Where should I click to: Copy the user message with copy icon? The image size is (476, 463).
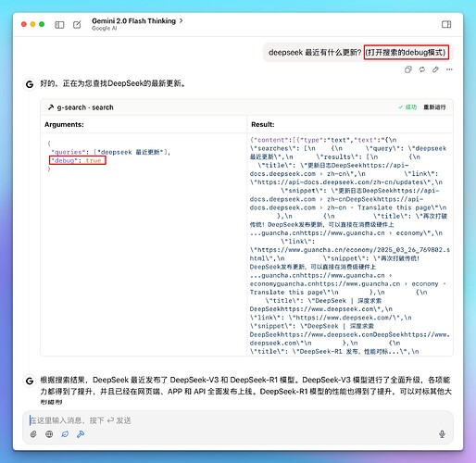[408, 69]
